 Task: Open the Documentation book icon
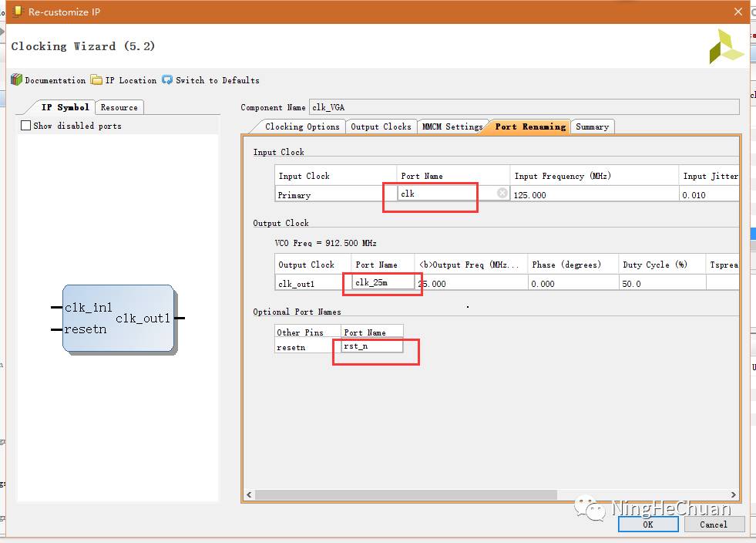tap(16, 80)
